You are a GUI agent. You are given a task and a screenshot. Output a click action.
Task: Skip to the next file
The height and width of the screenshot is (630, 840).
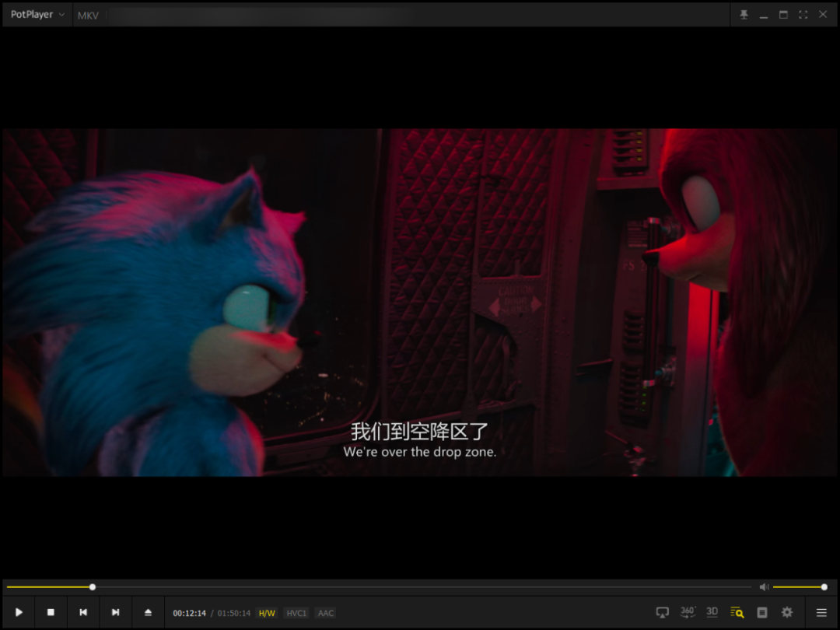pos(115,612)
